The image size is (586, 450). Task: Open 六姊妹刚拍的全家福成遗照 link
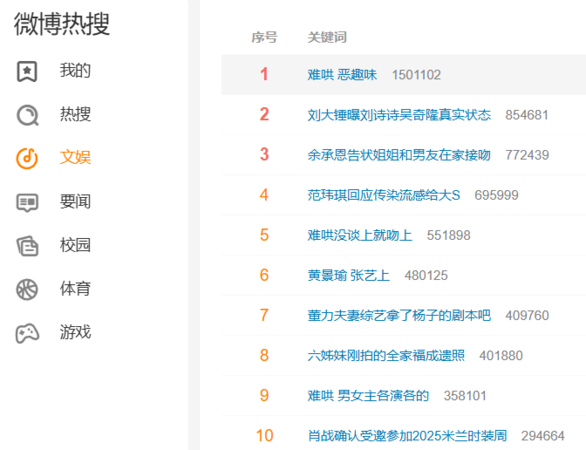click(x=386, y=355)
